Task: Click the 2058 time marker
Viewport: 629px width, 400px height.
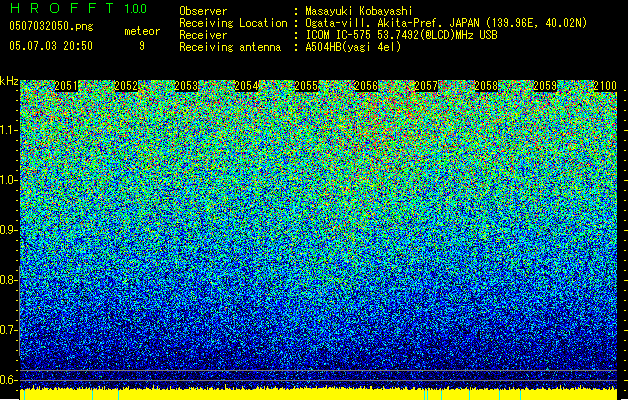Action: click(486, 86)
